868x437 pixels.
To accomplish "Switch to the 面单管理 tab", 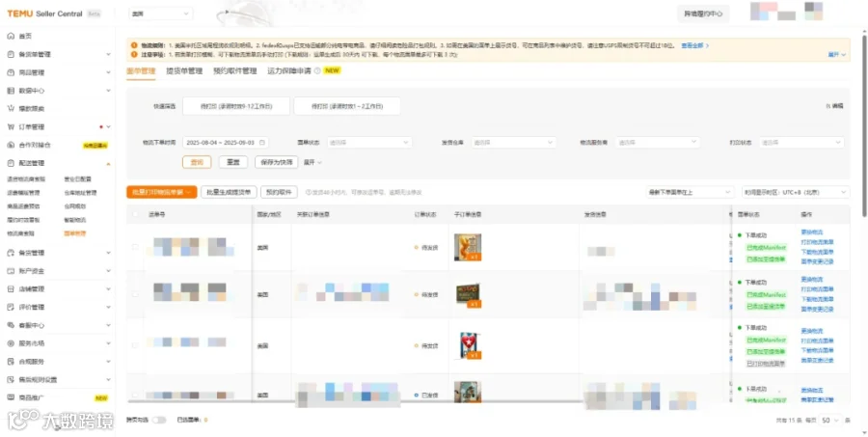I will coord(141,70).
